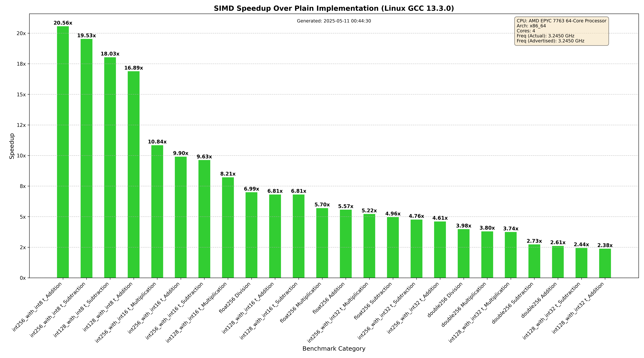Click the float256 Division bar
644x358 pixels.
coord(251,235)
